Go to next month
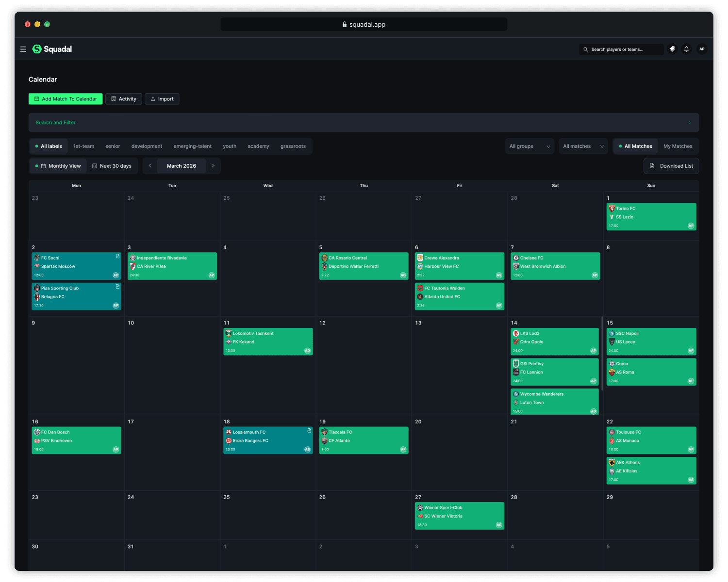 (213, 166)
